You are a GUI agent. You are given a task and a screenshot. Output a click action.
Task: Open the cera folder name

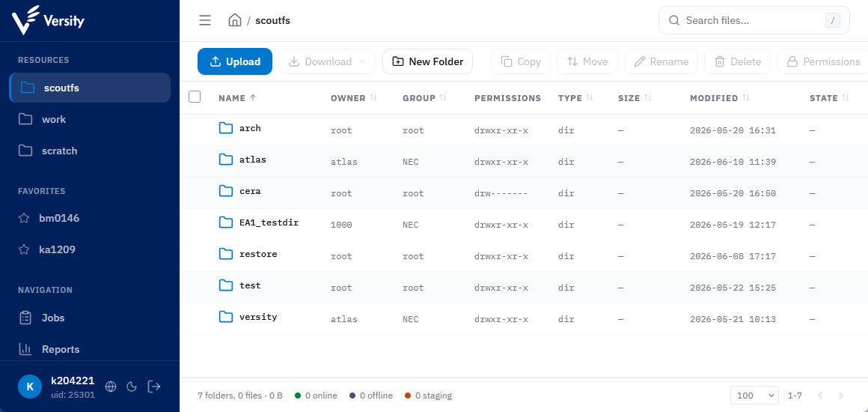250,191
